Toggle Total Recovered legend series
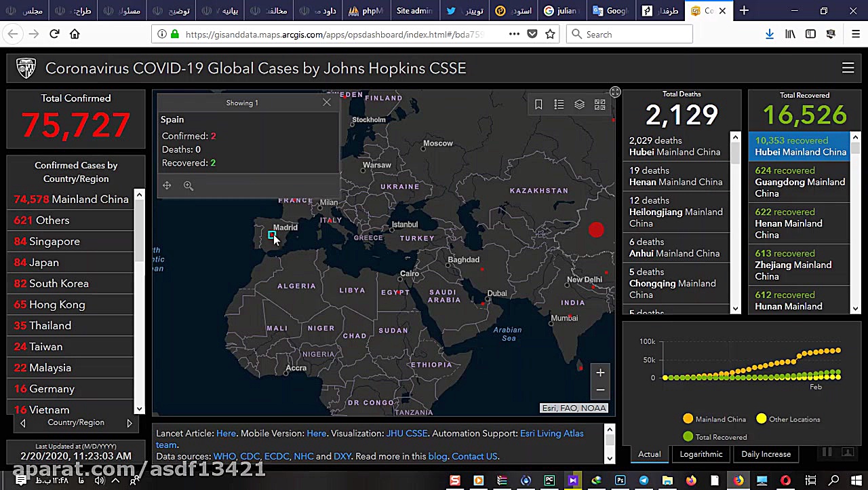 click(x=714, y=437)
